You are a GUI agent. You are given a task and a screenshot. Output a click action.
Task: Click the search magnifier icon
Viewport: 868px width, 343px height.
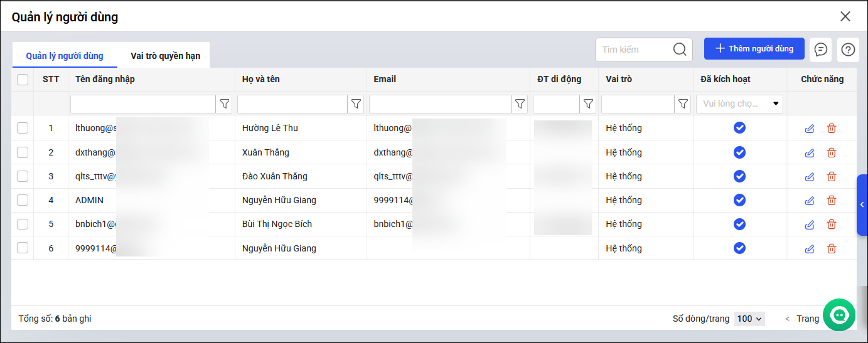680,50
